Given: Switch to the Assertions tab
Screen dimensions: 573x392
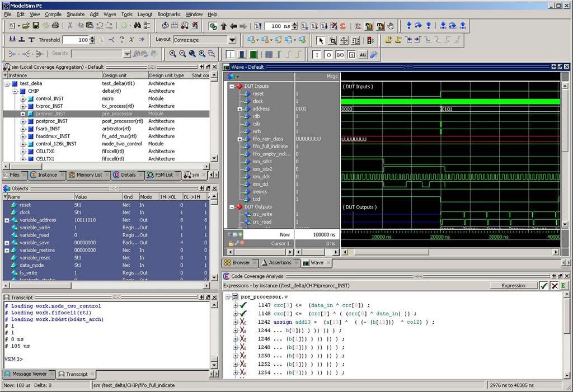Looking at the screenshot, I should (x=280, y=262).
